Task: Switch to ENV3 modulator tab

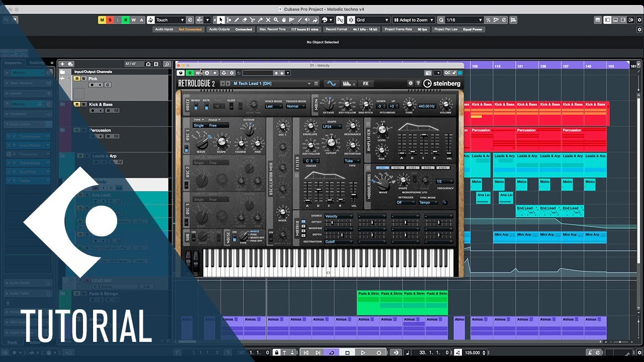Action: [x=444, y=167]
